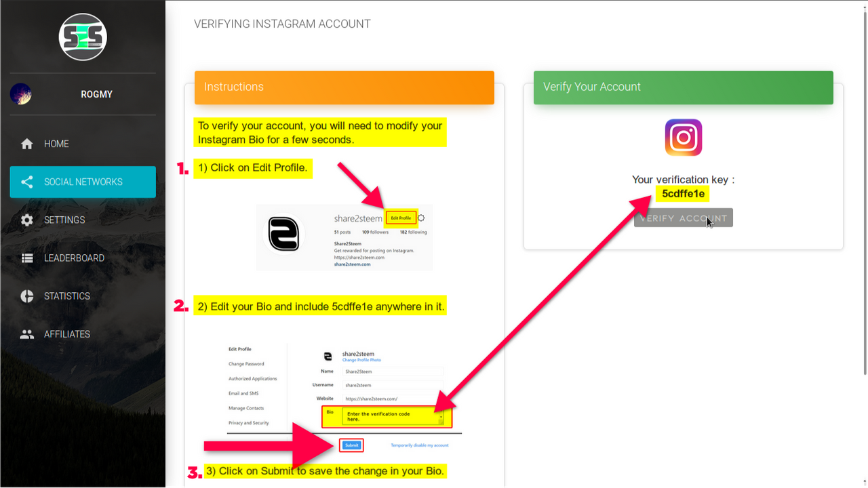Image resolution: width=868 pixels, height=488 pixels.
Task: Click the Statistics pie chart icon
Action: pyautogui.click(x=27, y=296)
